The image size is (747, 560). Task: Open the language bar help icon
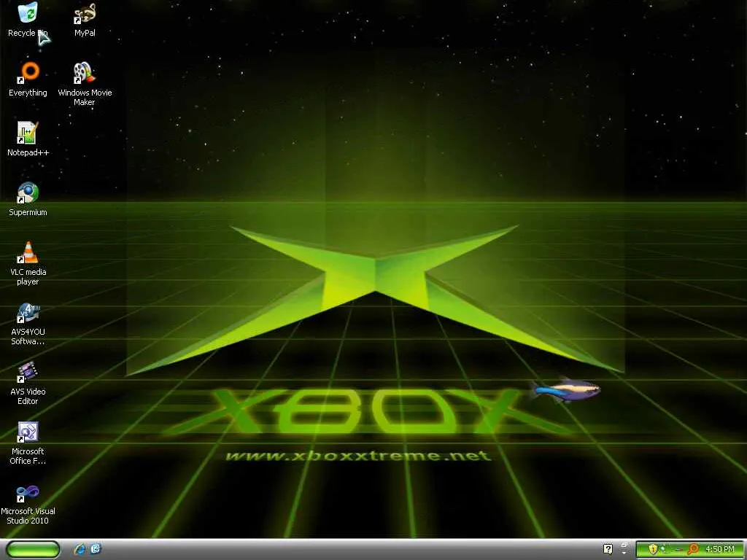tap(608, 549)
